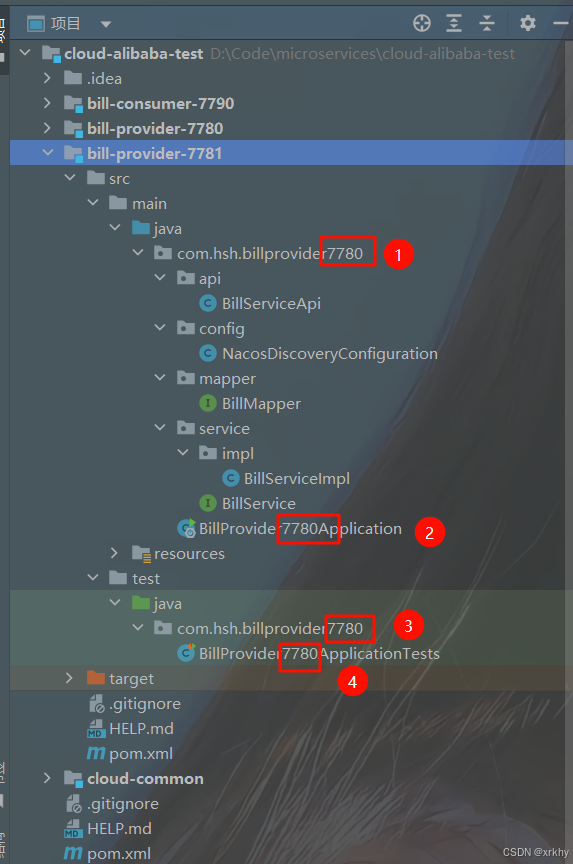Select the BillProvider7780Application run class icon
This screenshot has width=573, height=864.
point(186,528)
